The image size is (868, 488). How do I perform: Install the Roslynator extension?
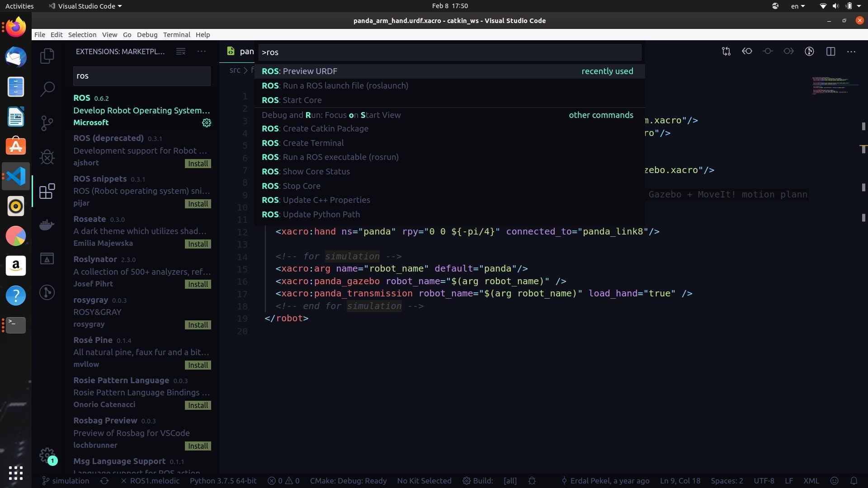pyautogui.click(x=198, y=284)
